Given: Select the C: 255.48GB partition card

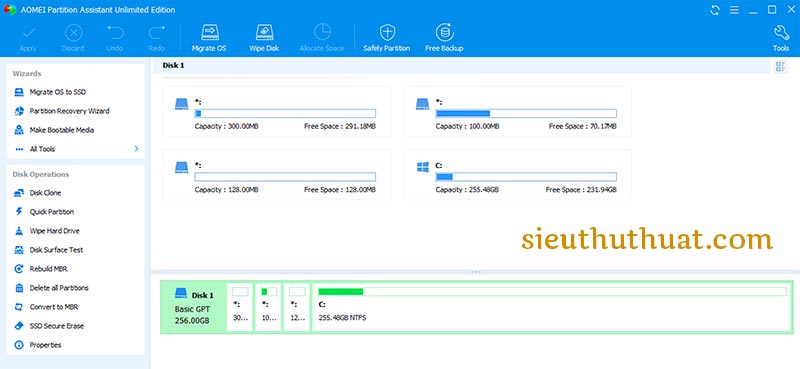Looking at the screenshot, I should pyautogui.click(x=517, y=175).
